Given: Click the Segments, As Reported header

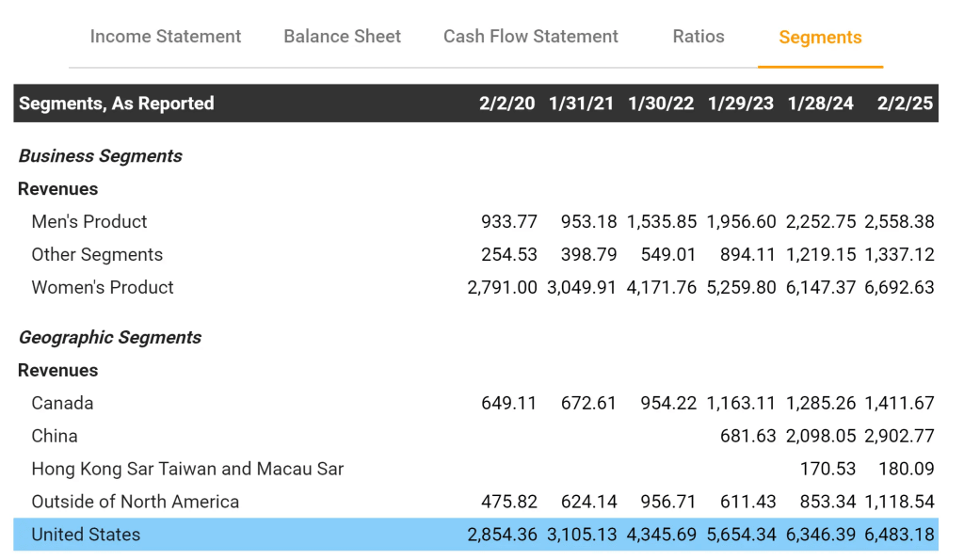Looking at the screenshot, I should pyautogui.click(x=117, y=104).
